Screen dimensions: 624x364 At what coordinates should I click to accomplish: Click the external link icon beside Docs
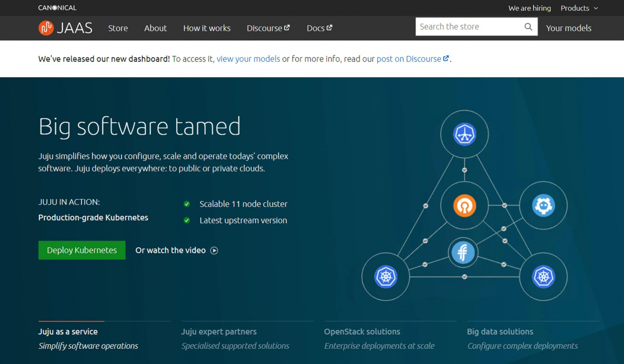click(x=330, y=28)
